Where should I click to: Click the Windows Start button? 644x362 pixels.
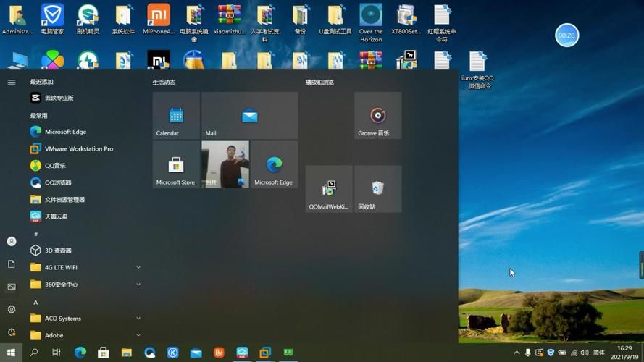click(x=11, y=353)
